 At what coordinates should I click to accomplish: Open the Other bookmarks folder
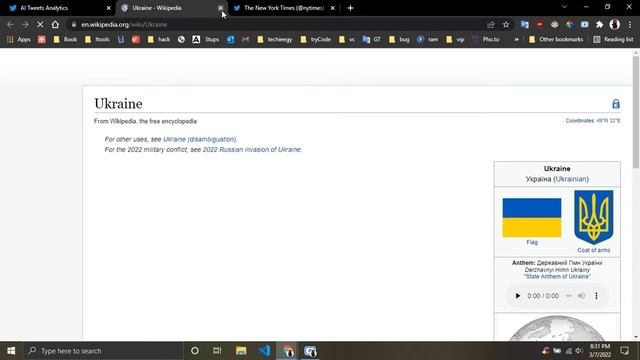pos(556,40)
